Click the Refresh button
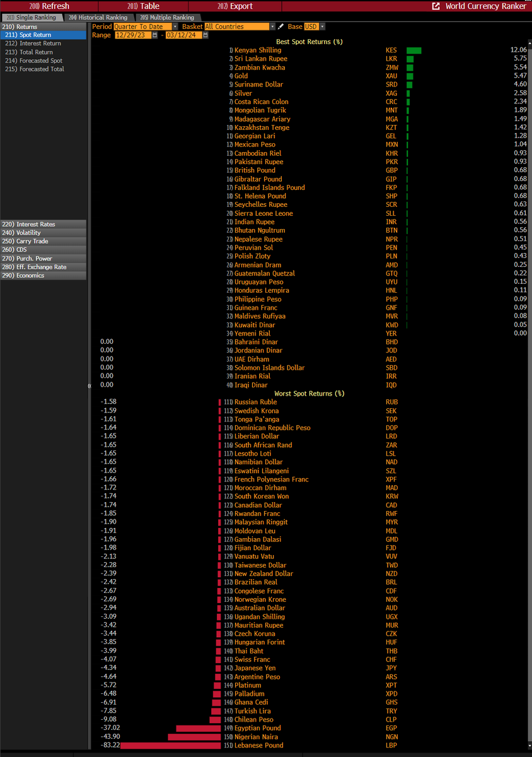This screenshot has height=757, width=532. pos(50,6)
